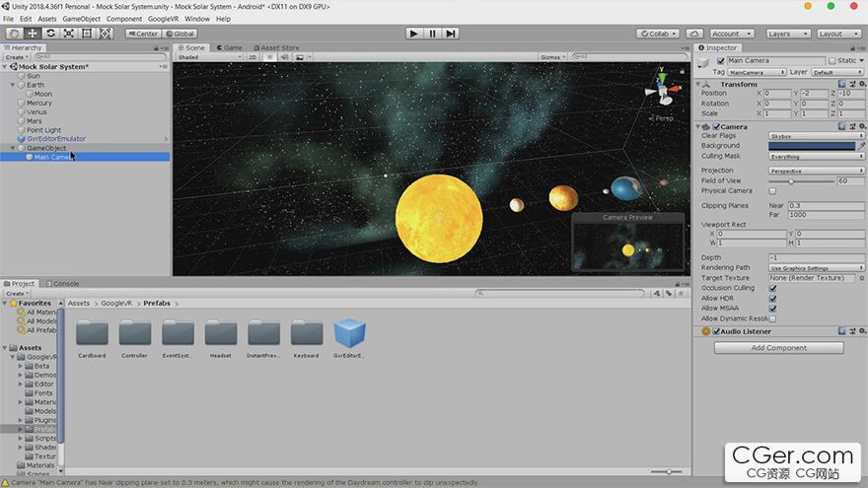Viewport: 868px width, 488px height.
Task: Open Transform component help icon
Action: pos(841,84)
